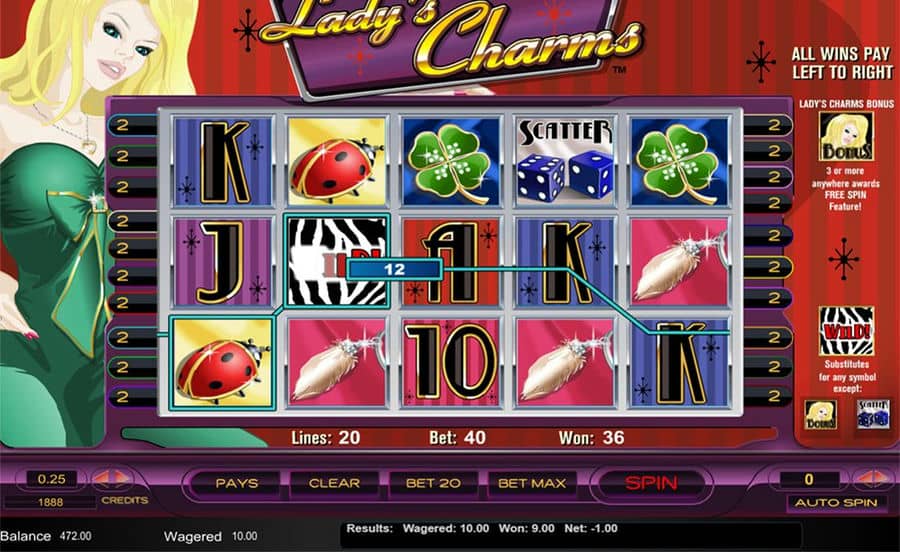Adjust auto spin count arrows
Image resolution: width=900 pixels, height=552 pixels.
[x=872, y=478]
